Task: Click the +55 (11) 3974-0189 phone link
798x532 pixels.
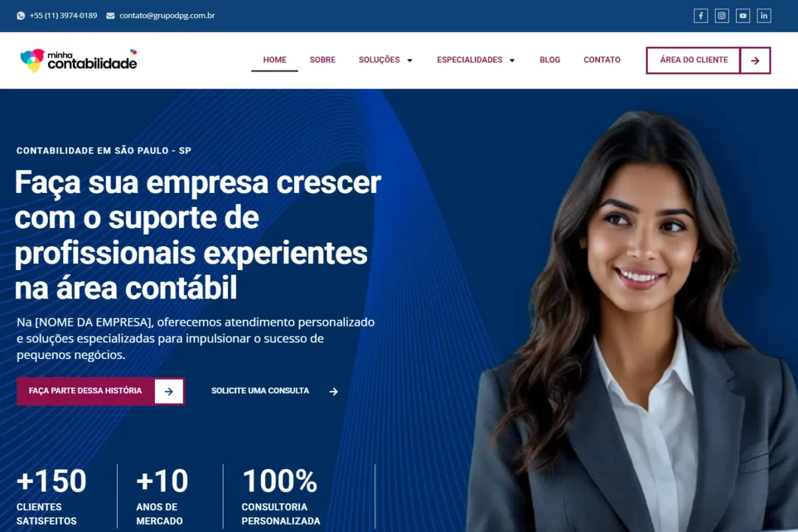Action: [x=63, y=15]
